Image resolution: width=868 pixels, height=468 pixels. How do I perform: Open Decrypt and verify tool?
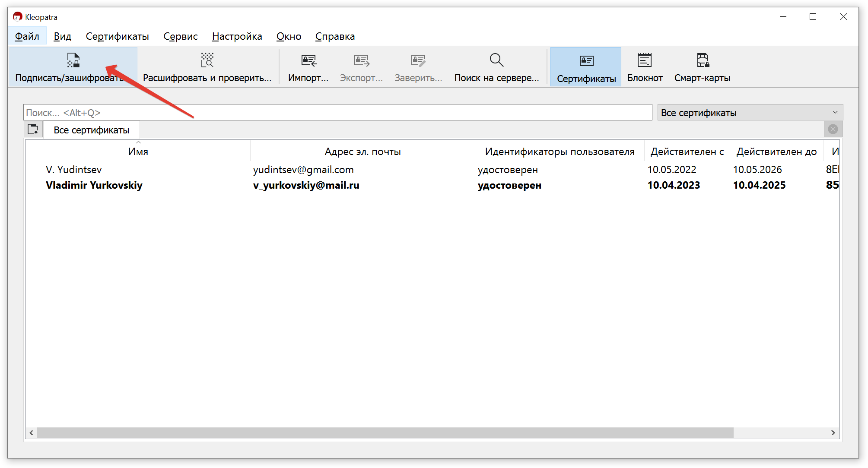207,67
